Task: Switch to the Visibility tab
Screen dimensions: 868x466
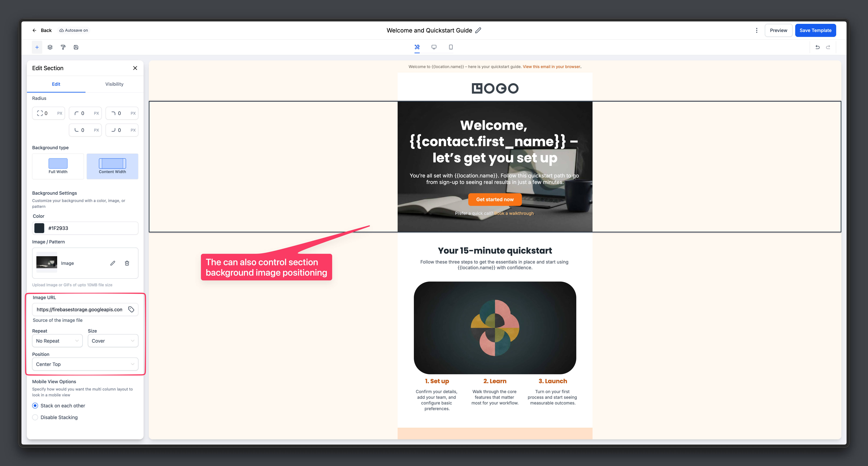Action: 114,84
